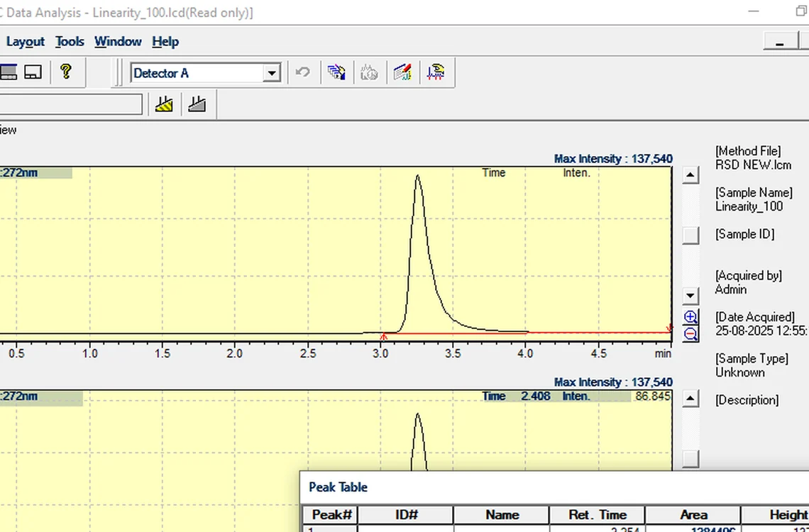Click the Ret. Time column header
This screenshot has height=532, width=809.
point(598,514)
